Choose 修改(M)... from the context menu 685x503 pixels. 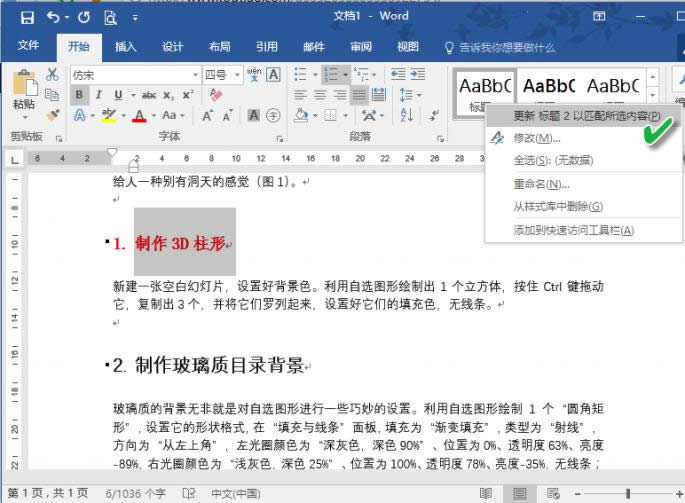[x=536, y=138]
